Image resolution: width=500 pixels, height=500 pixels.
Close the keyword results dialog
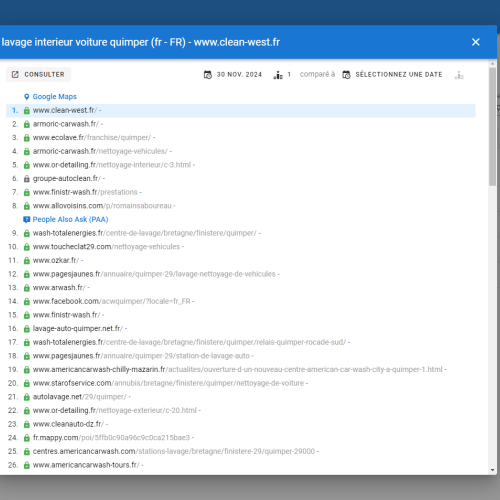(x=476, y=42)
